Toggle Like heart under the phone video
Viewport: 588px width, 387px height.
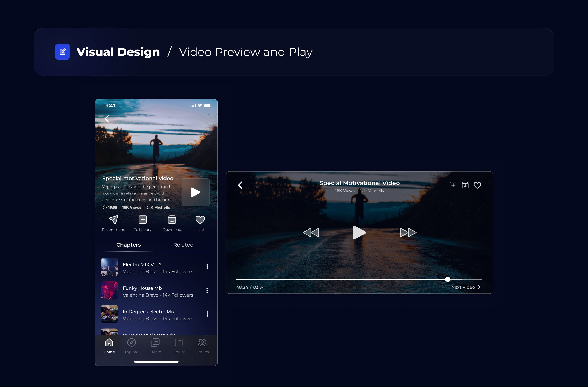[x=200, y=220]
